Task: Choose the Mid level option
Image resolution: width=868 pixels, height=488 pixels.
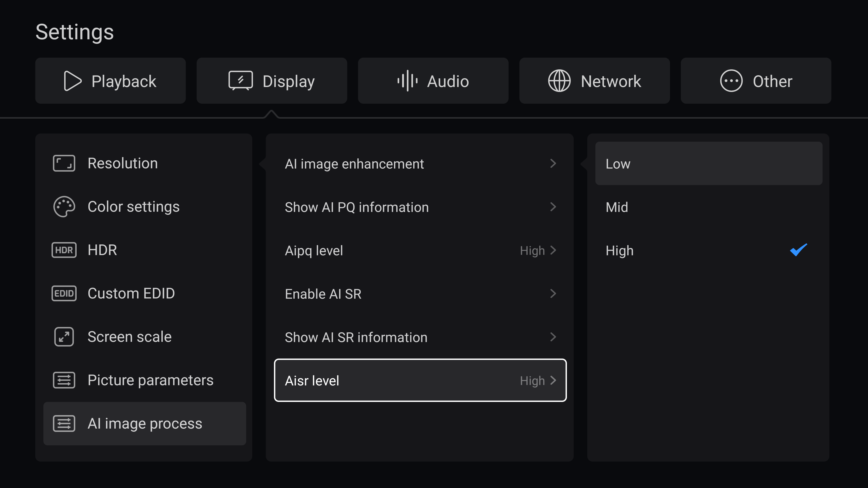Action: click(709, 207)
